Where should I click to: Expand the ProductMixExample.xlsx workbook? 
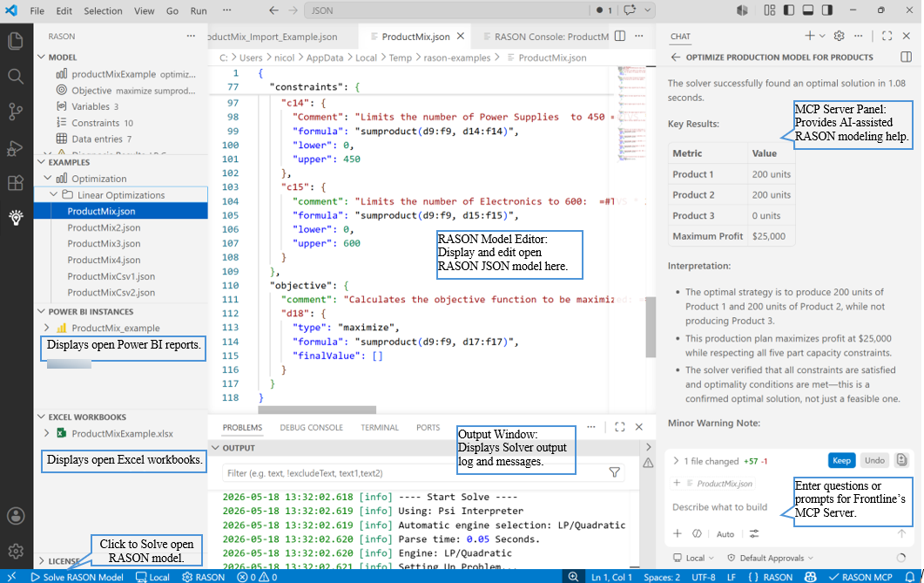click(x=46, y=433)
